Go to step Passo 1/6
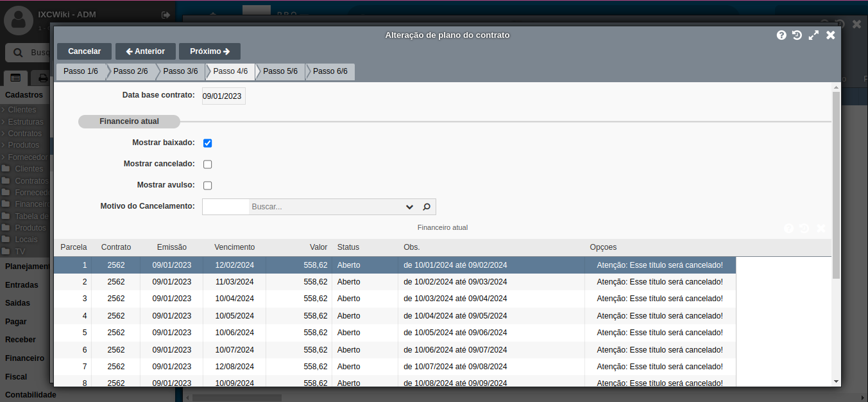This screenshot has width=868, height=402. click(x=81, y=71)
